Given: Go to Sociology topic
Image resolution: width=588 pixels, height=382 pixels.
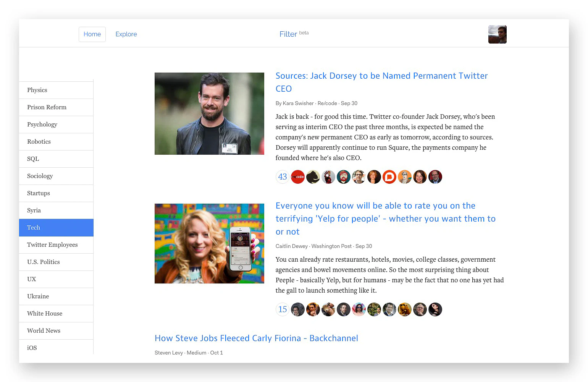Looking at the screenshot, I should coord(56,176).
